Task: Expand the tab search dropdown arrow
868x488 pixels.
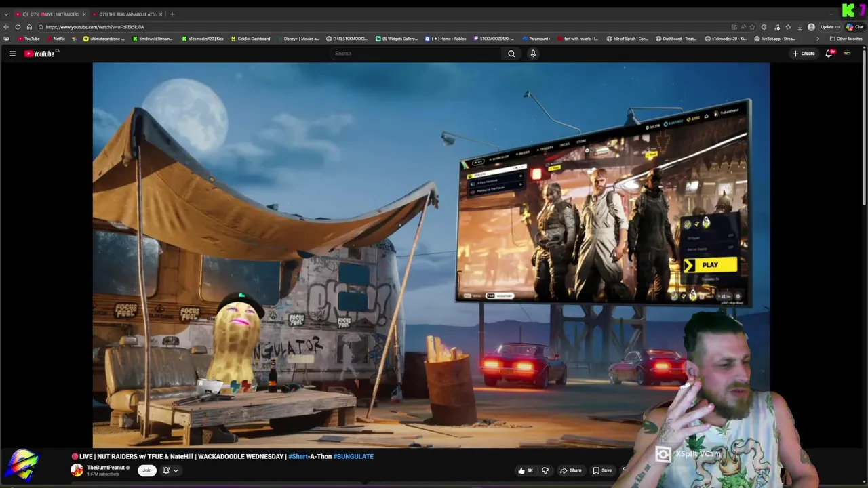Action: pos(6,14)
